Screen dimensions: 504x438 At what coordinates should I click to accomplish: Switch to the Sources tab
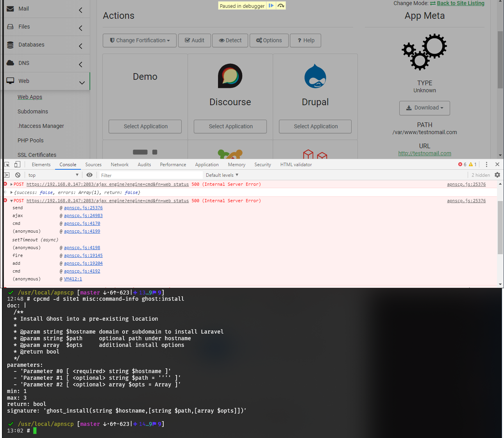[x=93, y=165]
